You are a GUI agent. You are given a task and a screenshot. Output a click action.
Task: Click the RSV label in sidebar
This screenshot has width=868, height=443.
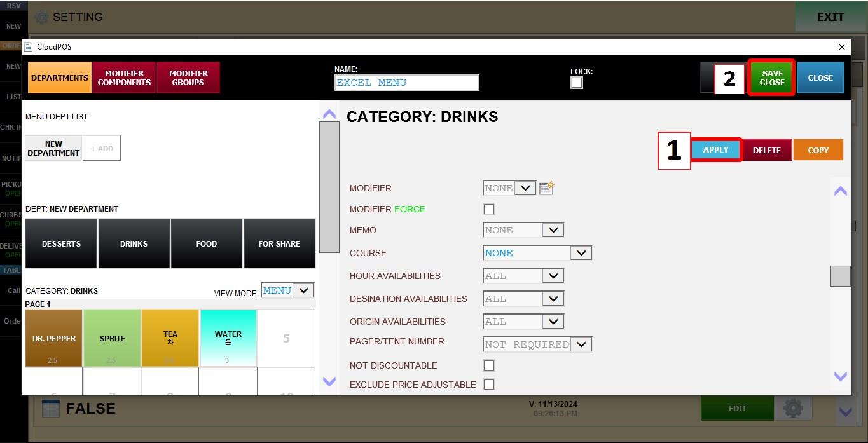tap(13, 6)
